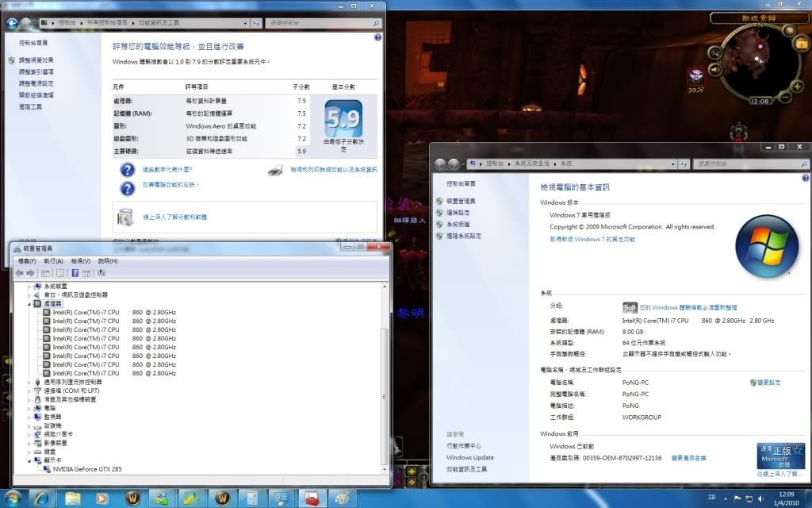Collapse the 顯示卡 display adapters node
Viewport: 812px width, 508px height.
click(x=30, y=460)
